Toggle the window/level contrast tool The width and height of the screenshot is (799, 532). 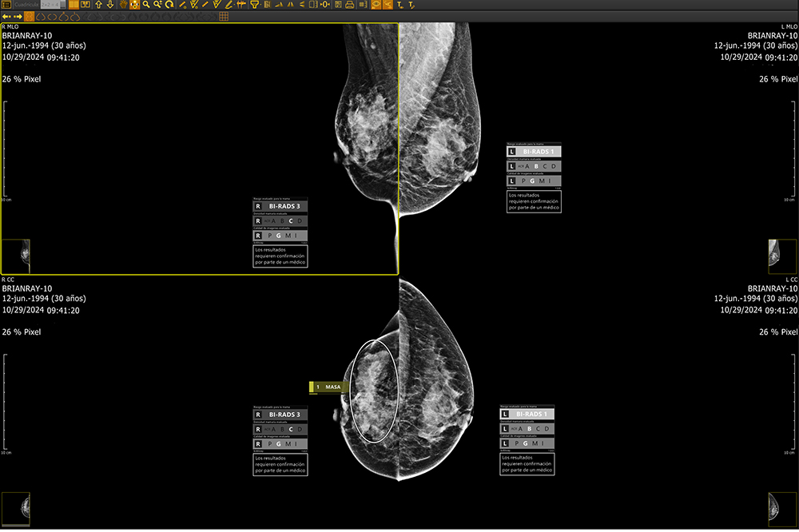pyautogui.click(x=134, y=5)
